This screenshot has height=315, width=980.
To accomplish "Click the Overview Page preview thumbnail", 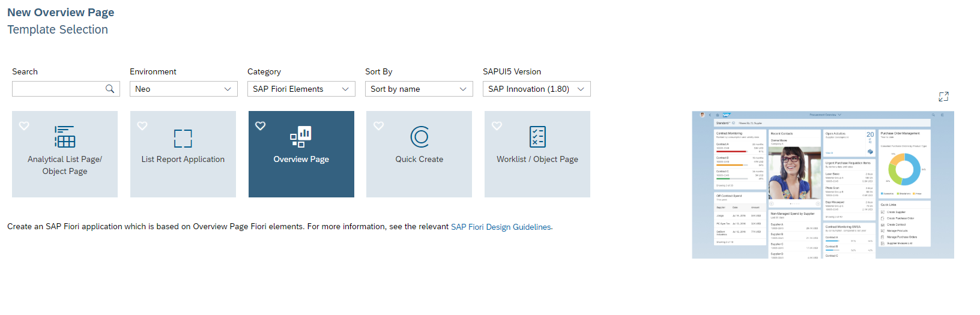I will coord(823,185).
